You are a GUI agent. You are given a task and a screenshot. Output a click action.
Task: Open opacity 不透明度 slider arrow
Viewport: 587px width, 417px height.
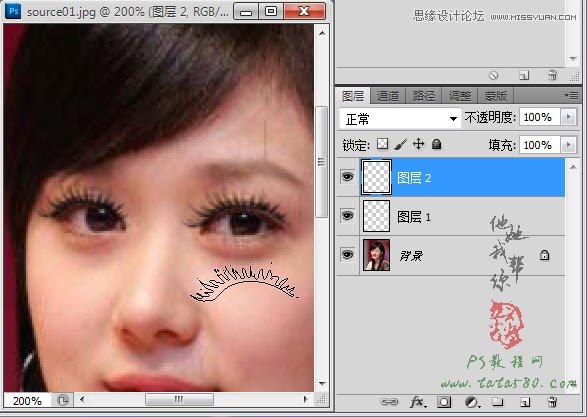tap(569, 117)
